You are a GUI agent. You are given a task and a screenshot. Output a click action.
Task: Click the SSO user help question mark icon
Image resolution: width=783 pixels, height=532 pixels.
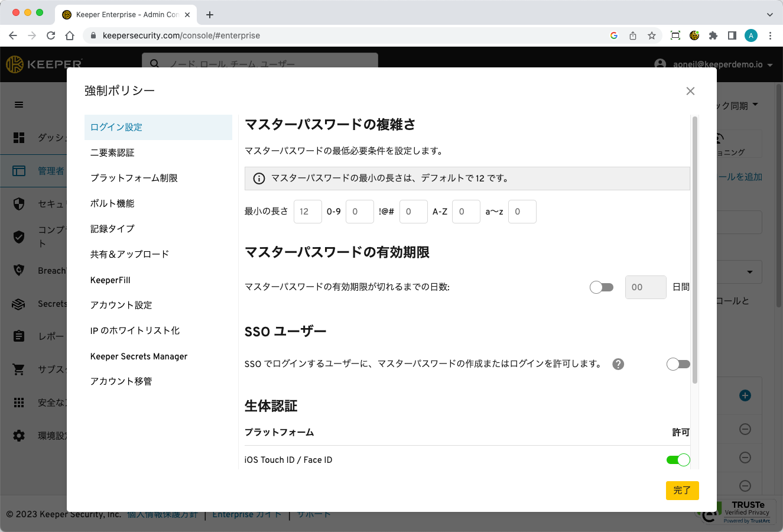point(618,364)
